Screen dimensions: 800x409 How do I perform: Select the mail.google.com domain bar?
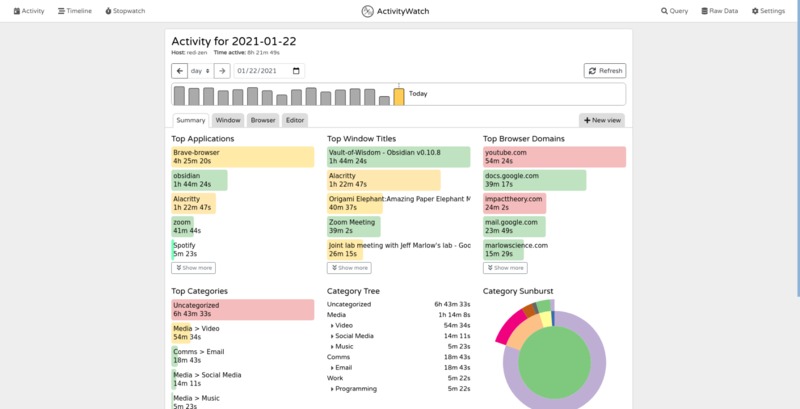(x=514, y=226)
